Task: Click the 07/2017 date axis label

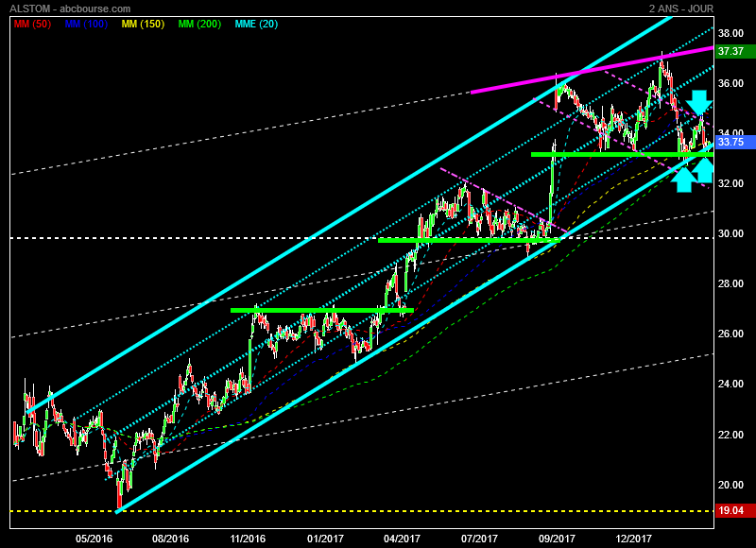Action: [x=479, y=539]
